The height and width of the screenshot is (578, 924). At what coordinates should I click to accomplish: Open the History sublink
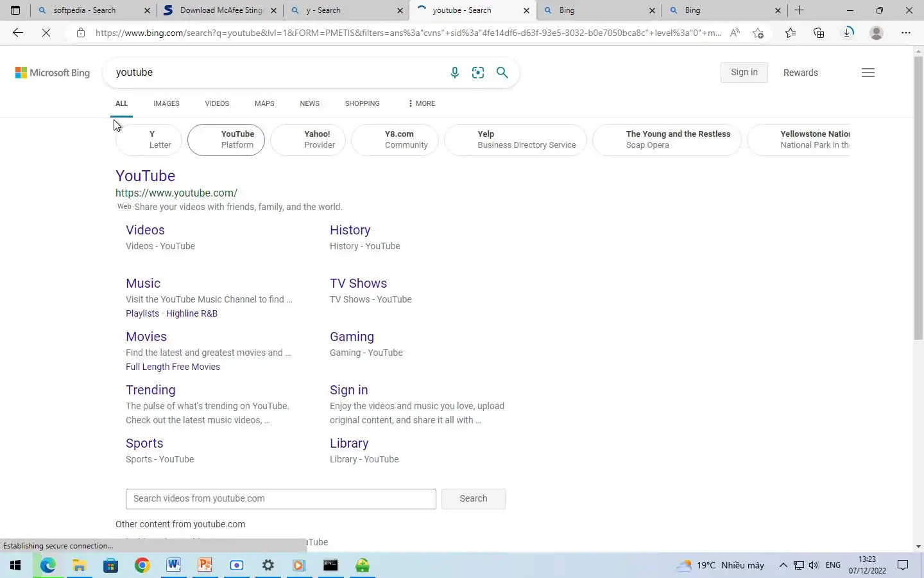pos(350,230)
